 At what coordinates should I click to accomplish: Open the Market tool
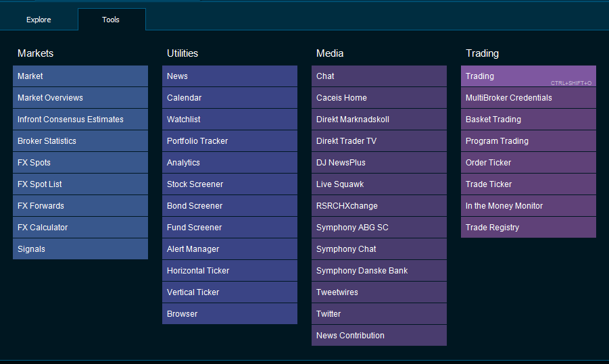pos(80,76)
